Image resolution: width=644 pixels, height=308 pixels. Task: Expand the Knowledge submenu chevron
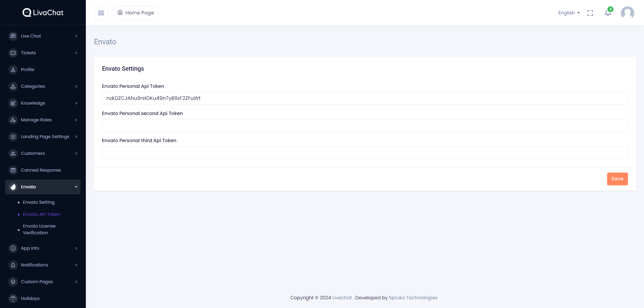pyautogui.click(x=76, y=103)
